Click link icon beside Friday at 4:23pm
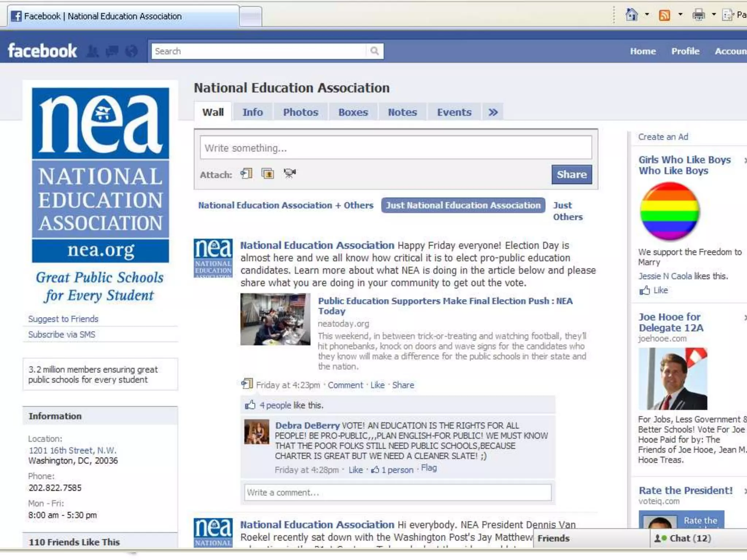The height and width of the screenshot is (560, 747). (247, 384)
